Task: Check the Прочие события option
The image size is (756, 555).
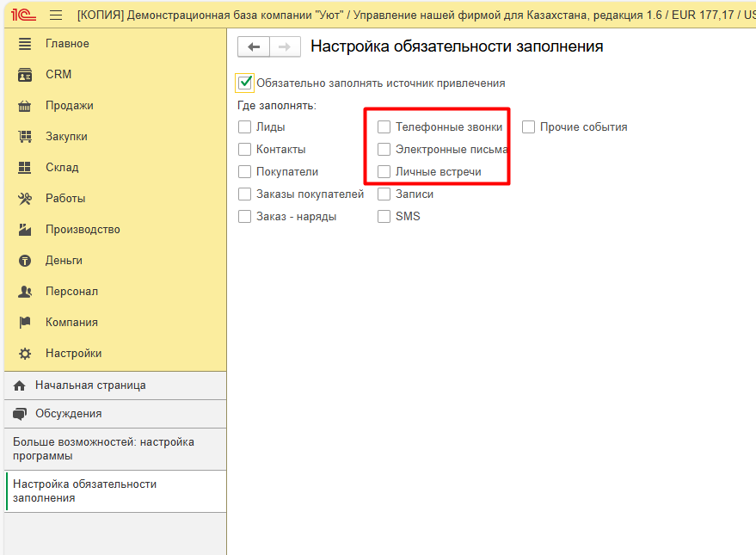Action: pyautogui.click(x=529, y=127)
